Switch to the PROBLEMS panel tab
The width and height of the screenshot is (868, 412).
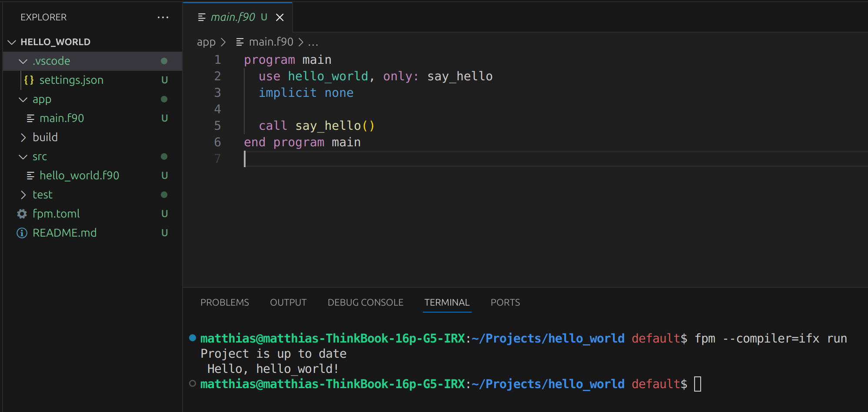click(225, 303)
